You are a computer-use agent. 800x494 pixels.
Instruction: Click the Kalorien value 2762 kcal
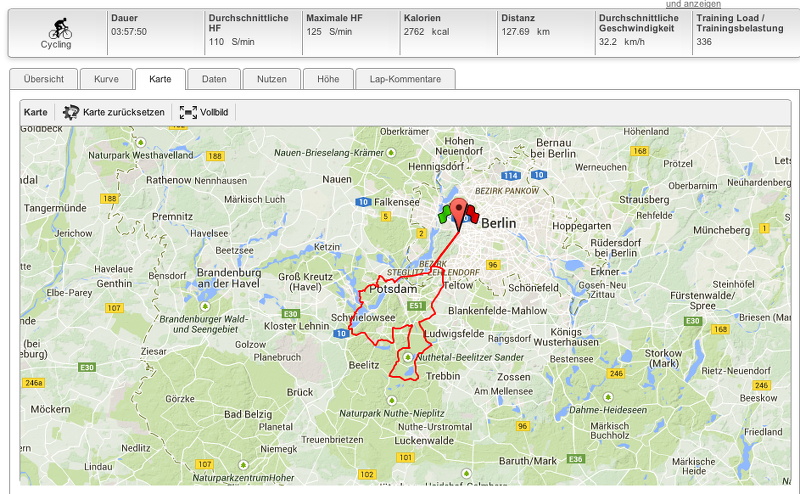pos(427,32)
